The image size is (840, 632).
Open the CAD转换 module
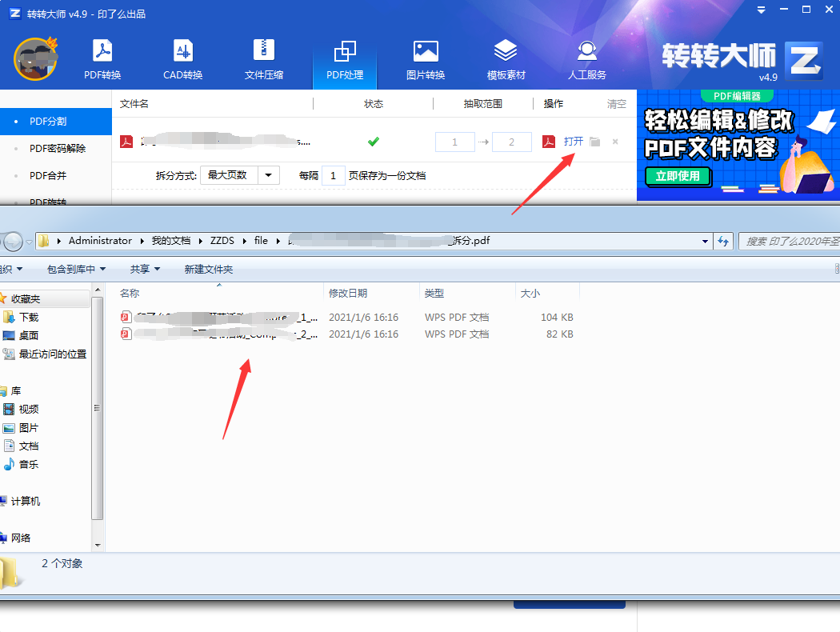(182, 59)
